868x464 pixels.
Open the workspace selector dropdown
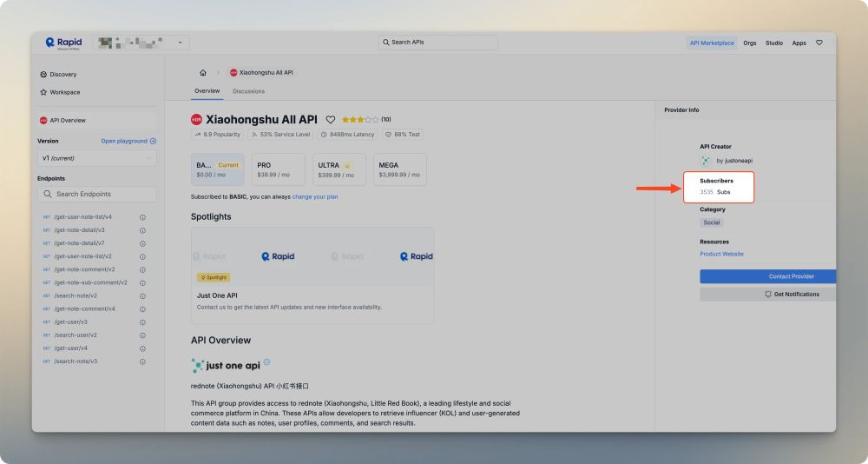tap(141, 43)
